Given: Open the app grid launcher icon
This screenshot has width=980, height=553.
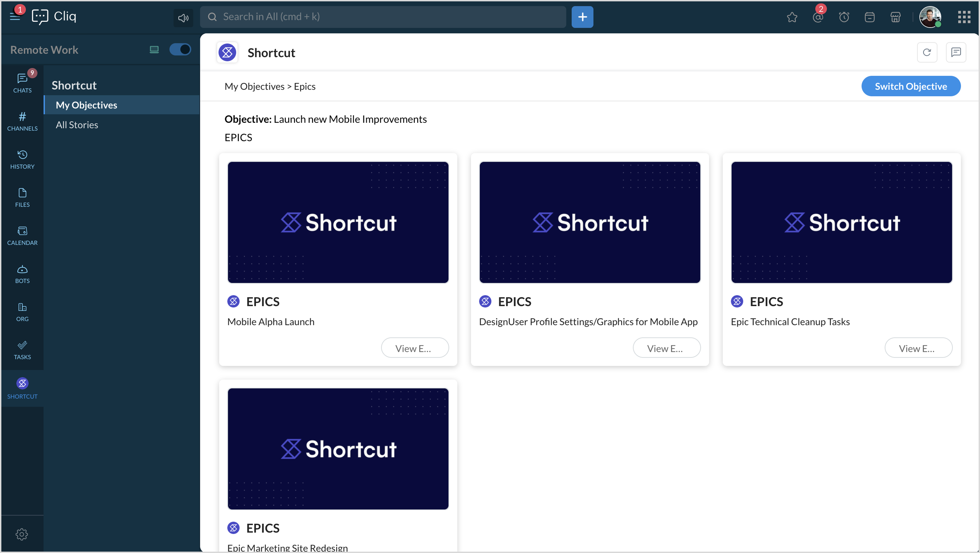Looking at the screenshot, I should [x=964, y=17].
